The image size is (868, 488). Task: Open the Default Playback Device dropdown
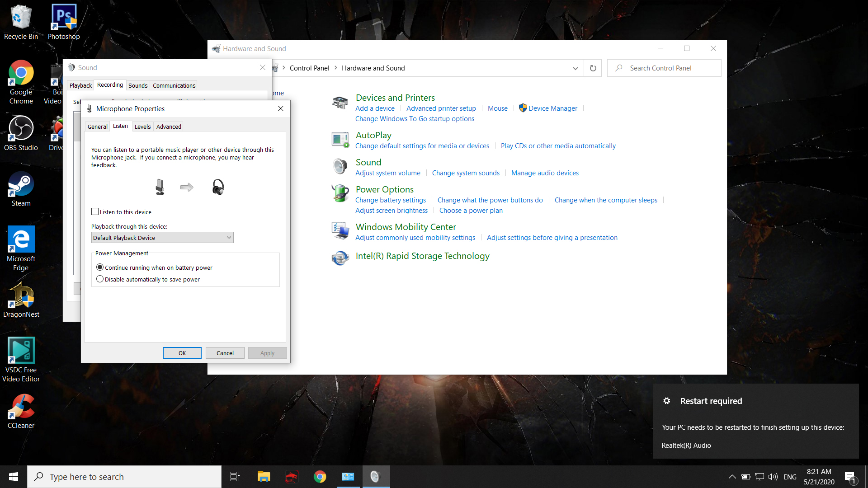point(162,238)
